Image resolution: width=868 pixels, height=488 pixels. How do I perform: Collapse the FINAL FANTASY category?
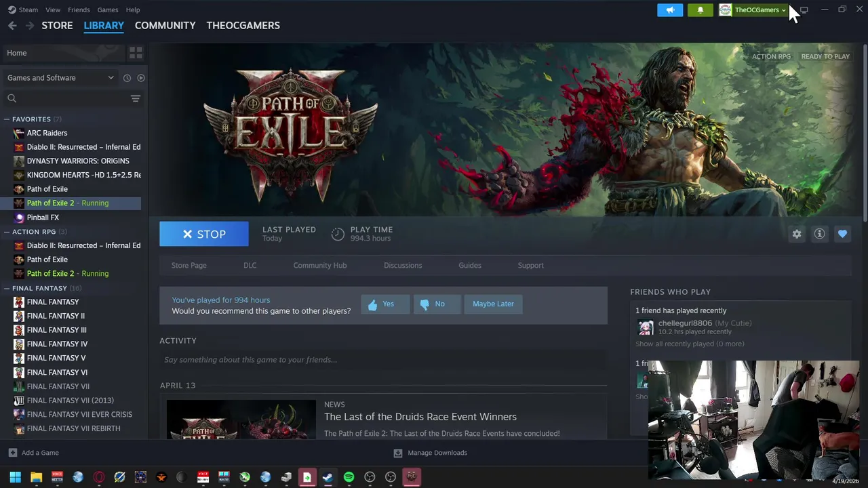click(x=7, y=288)
